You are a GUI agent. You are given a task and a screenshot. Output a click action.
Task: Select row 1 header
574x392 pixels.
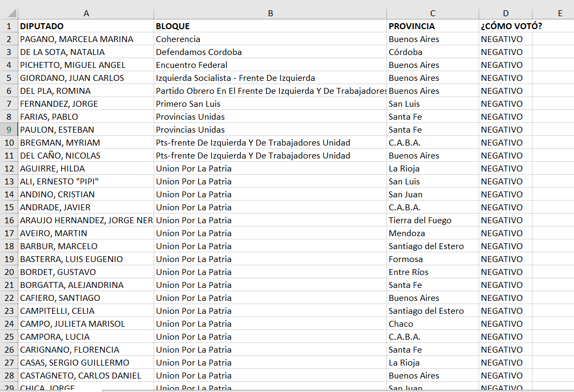pos(9,26)
